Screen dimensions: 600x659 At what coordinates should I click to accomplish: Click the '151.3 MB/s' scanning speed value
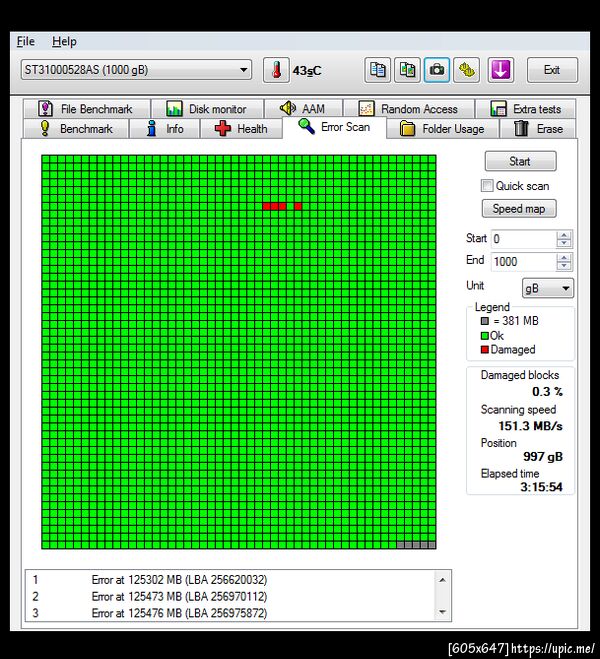click(x=530, y=426)
